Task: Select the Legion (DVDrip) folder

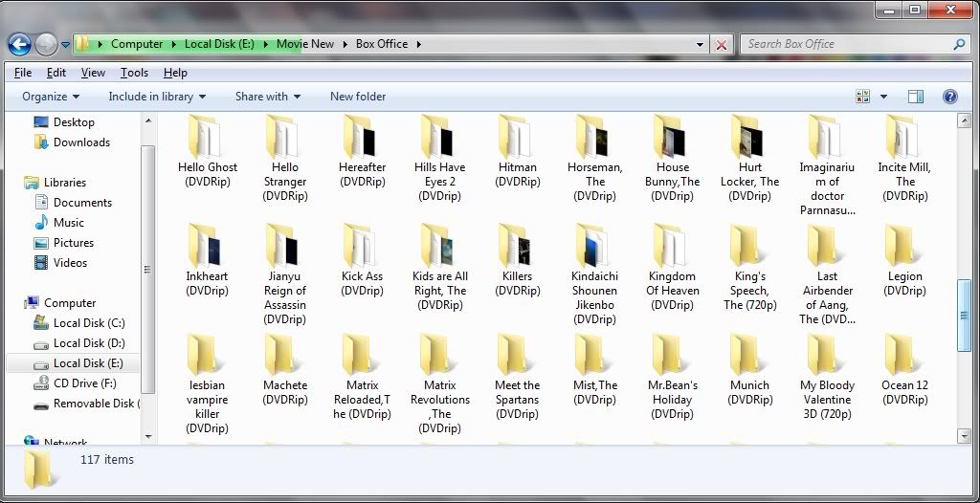Action: pyautogui.click(x=904, y=260)
